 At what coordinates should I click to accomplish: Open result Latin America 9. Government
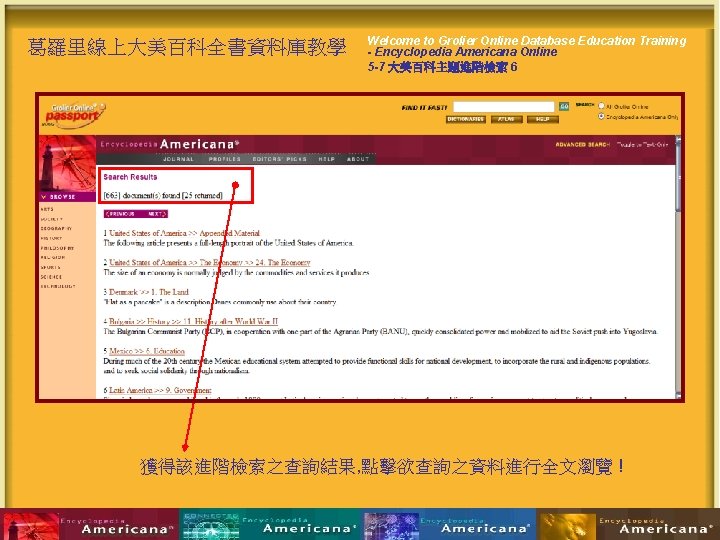[x=160, y=390]
